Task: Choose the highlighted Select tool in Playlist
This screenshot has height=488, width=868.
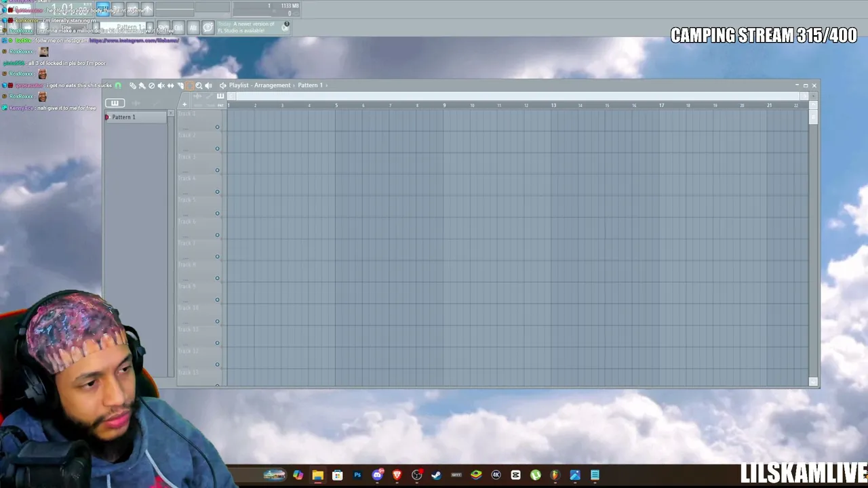Action: 190,85
